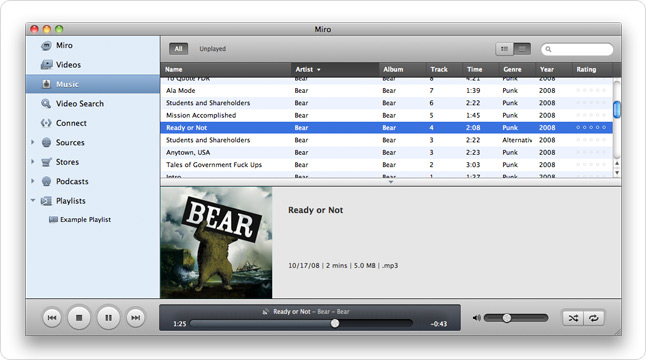Sort by Artist column
Screen dimensions: 646x360
[335, 69]
